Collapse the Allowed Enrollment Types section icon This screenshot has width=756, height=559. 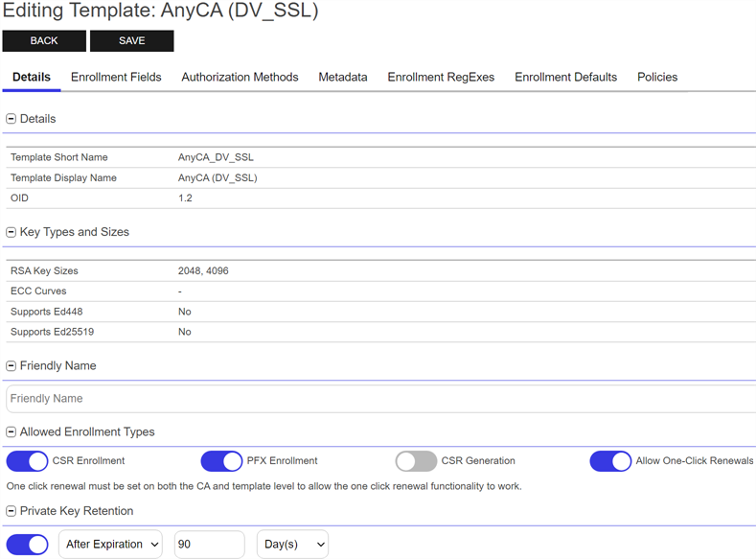[11, 432]
